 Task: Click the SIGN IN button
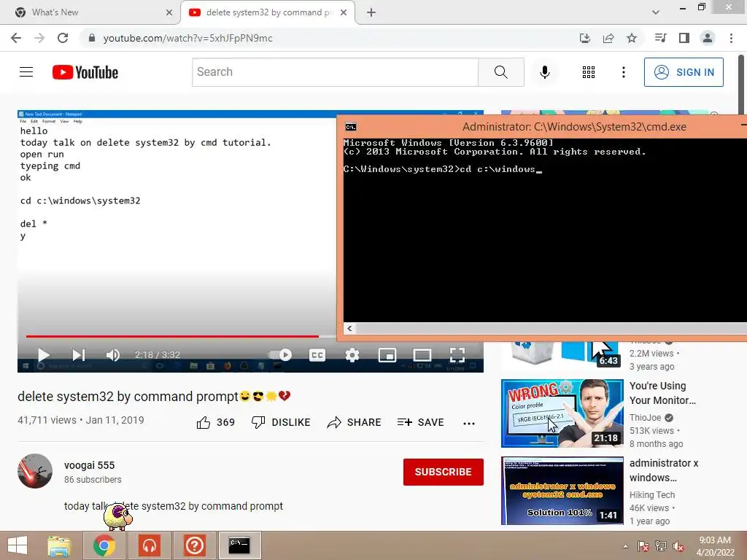point(684,72)
